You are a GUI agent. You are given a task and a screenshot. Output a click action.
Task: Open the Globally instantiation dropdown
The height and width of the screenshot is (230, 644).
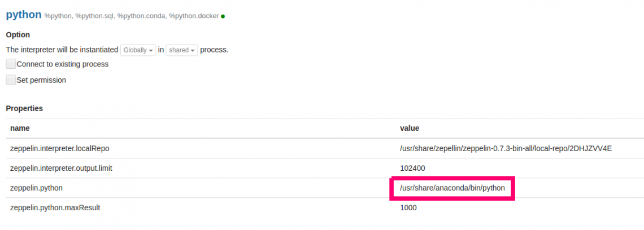(x=138, y=50)
